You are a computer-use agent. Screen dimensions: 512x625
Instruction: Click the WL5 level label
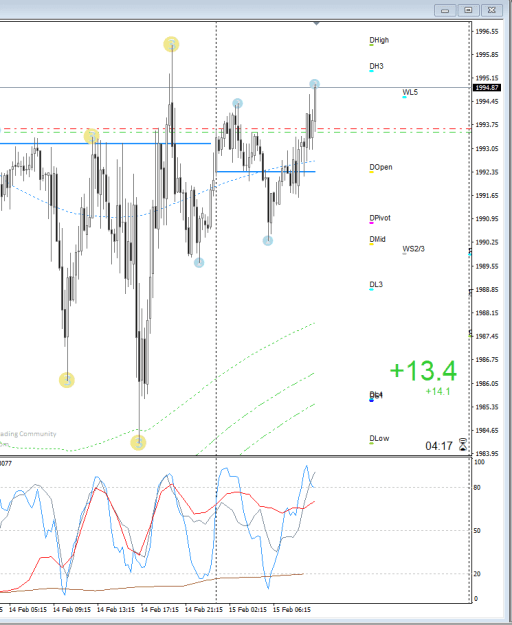point(410,92)
